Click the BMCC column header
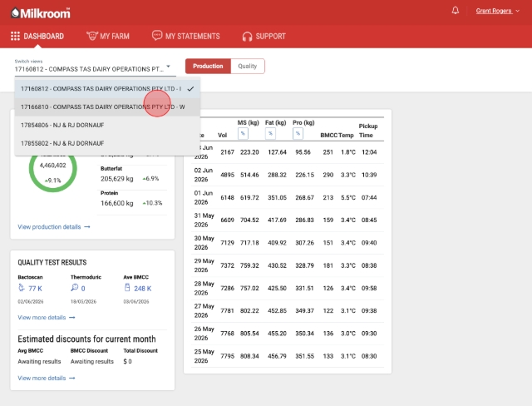The image size is (532, 406). coord(329,135)
